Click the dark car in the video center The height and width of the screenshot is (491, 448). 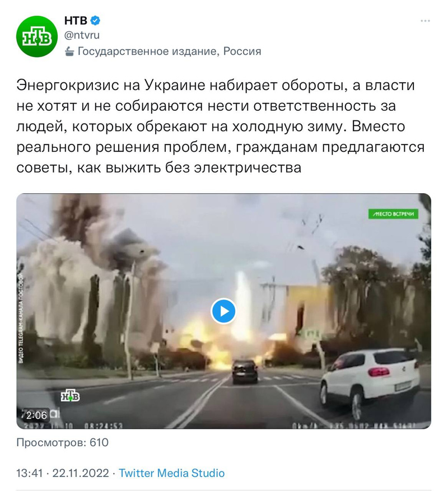[245, 372]
